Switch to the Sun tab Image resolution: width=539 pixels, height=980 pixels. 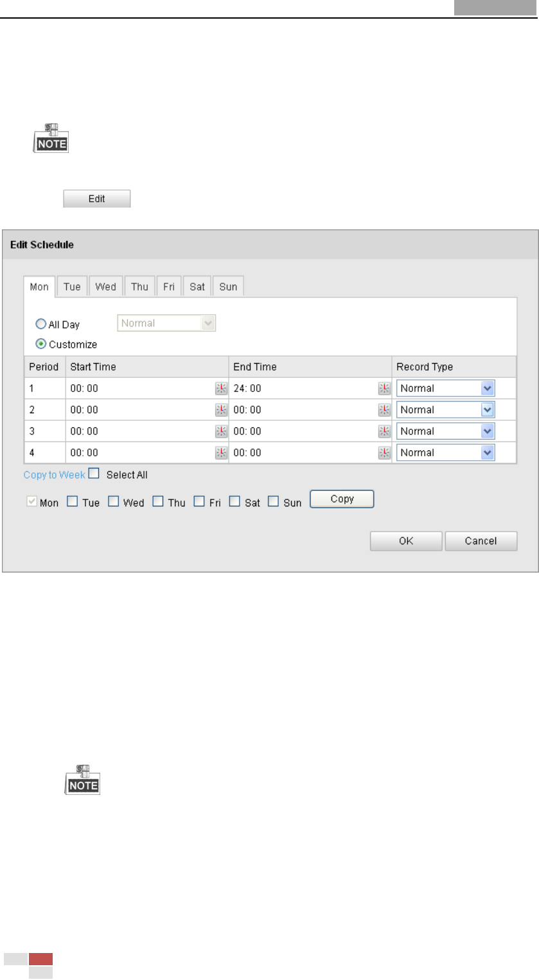point(228,287)
